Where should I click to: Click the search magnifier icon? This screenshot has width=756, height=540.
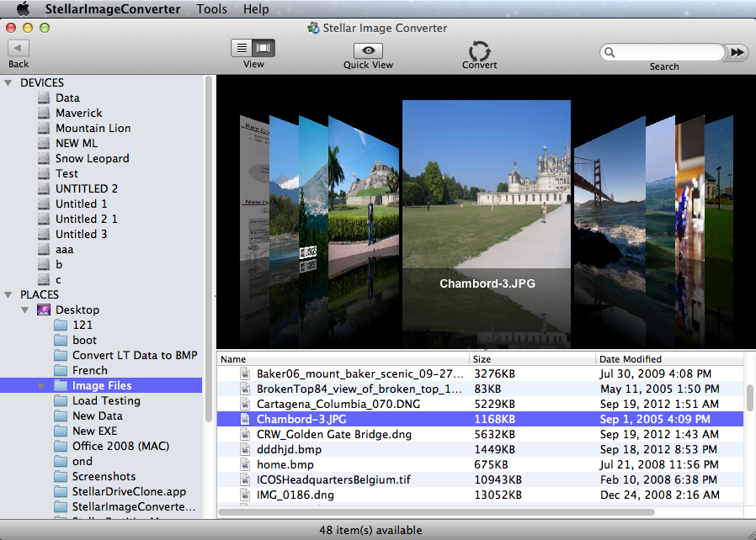click(x=610, y=52)
